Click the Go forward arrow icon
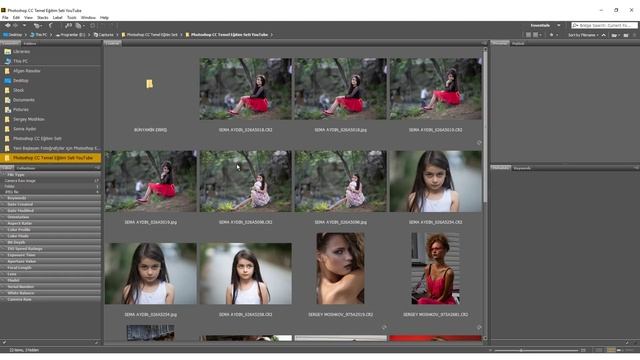 [x=16, y=25]
